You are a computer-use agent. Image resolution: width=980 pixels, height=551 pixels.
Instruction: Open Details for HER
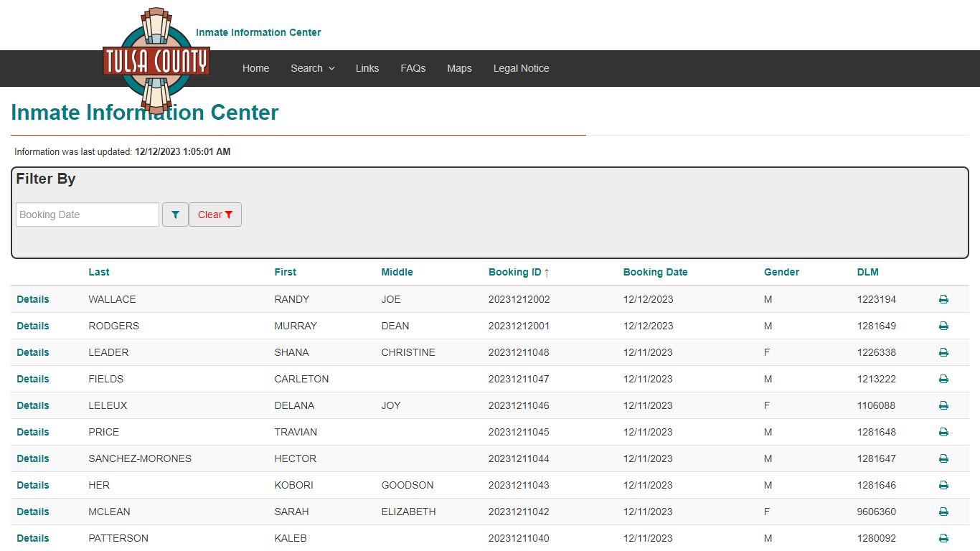[33, 485]
